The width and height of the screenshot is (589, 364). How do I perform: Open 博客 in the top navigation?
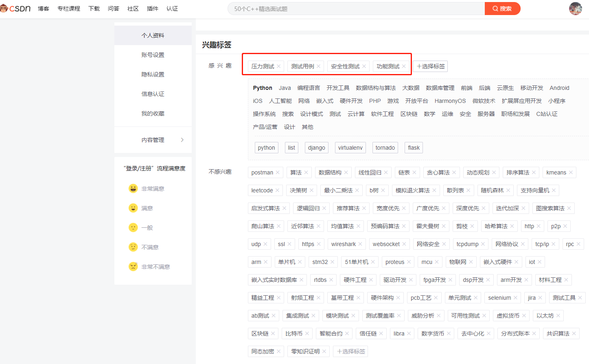click(x=44, y=9)
